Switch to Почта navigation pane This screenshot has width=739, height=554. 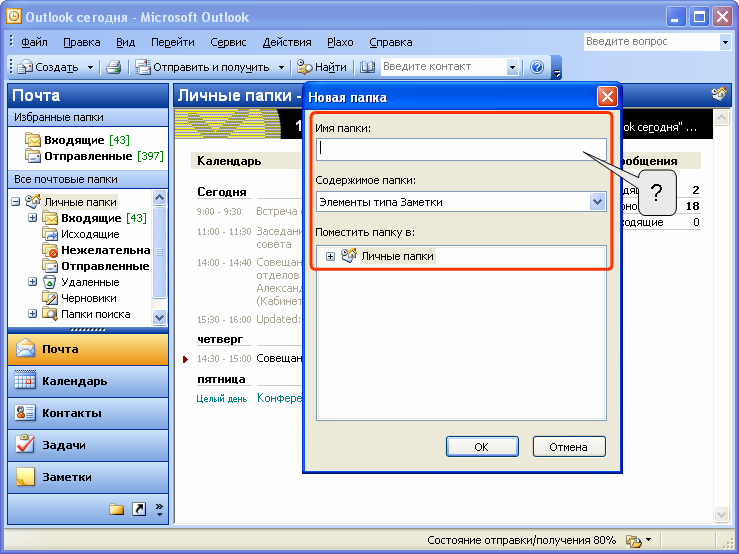point(88,349)
